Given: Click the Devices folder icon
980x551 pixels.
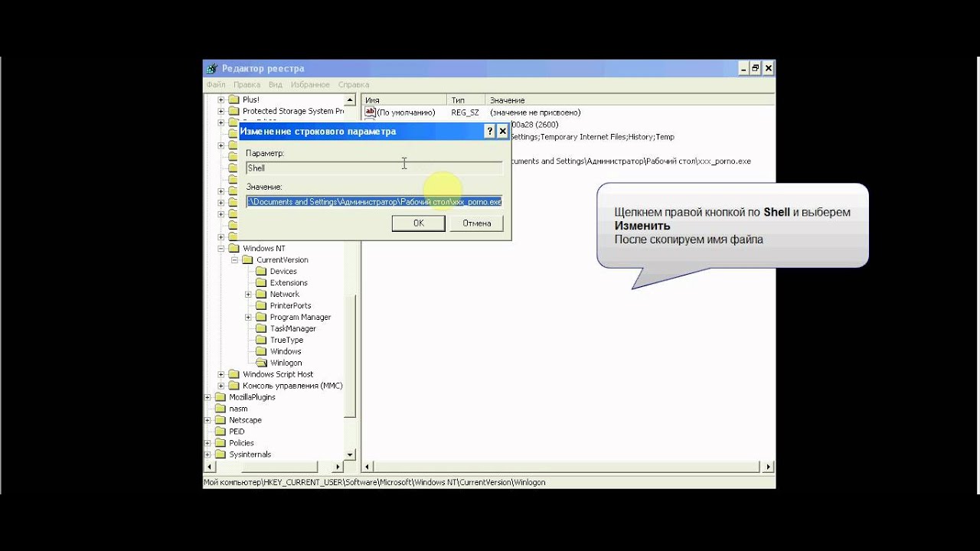Looking at the screenshot, I should 261,271.
